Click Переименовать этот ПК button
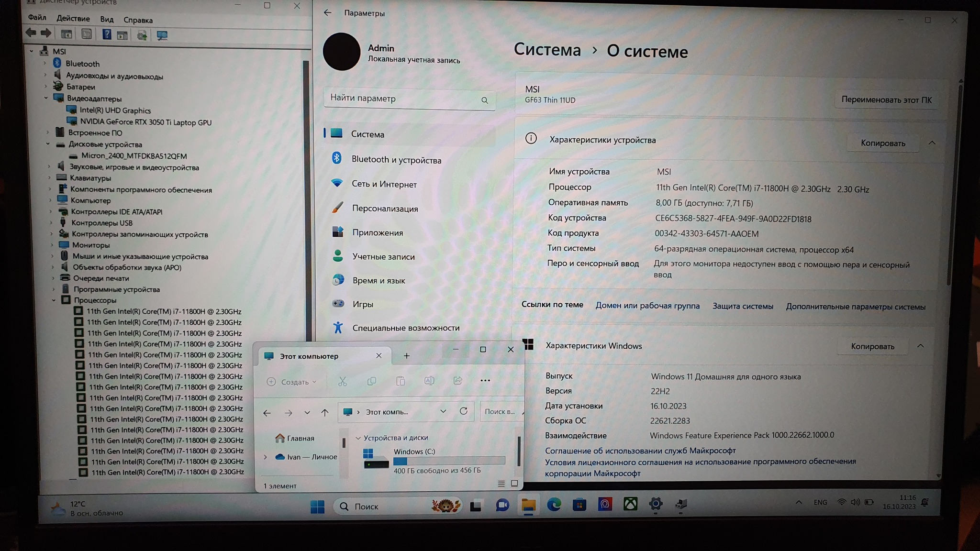The image size is (980, 551). [x=886, y=100]
